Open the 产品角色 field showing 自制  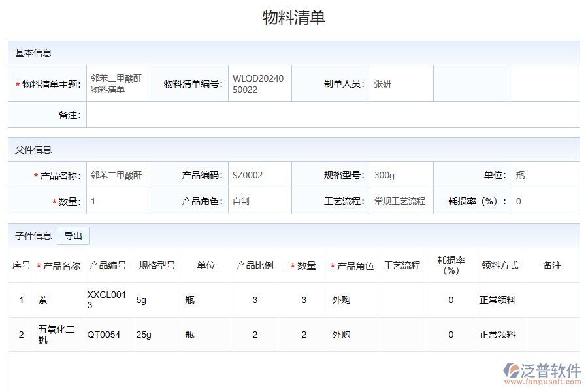coord(259,201)
